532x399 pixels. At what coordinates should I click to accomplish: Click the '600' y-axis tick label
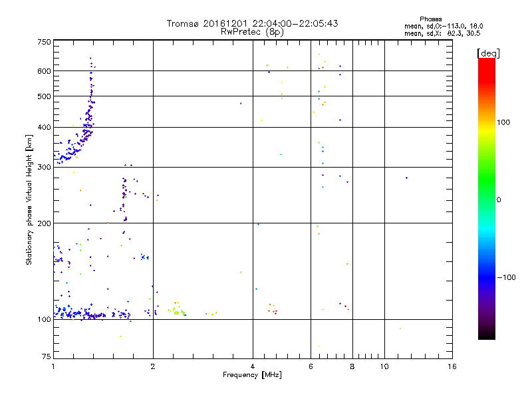point(44,71)
